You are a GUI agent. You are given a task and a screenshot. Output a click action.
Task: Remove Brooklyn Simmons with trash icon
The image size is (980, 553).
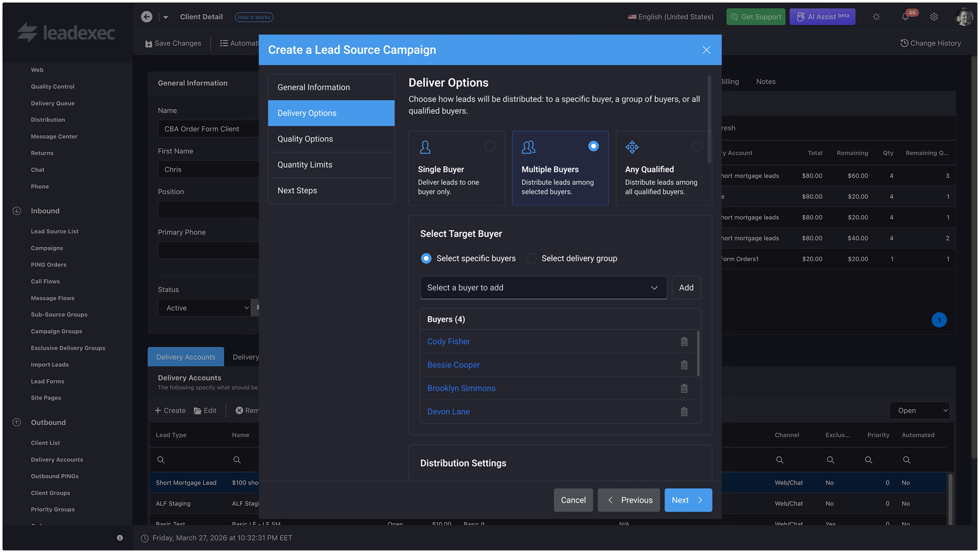click(x=684, y=388)
